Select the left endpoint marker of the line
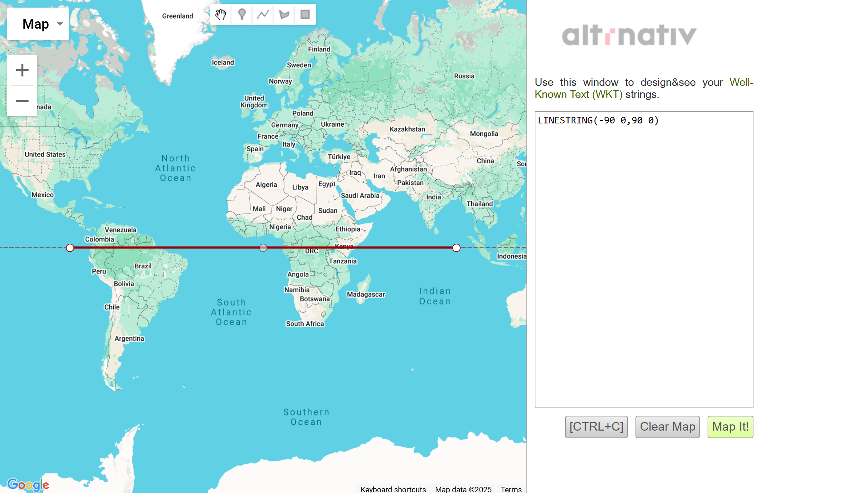The width and height of the screenshot is (868, 493). [70, 248]
